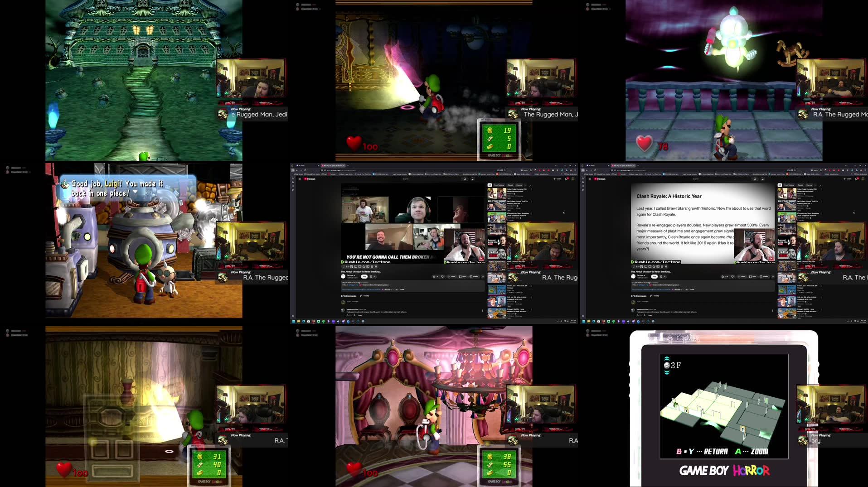The image size is (868, 487).
Task: Save the Tectone video with the Save icon
Action: (x=463, y=276)
